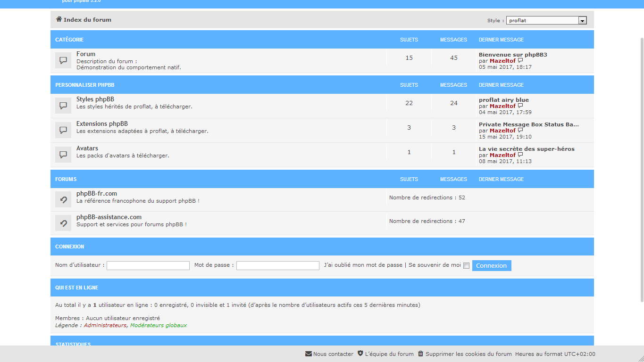Open the Styles phpBB forum

point(95,99)
